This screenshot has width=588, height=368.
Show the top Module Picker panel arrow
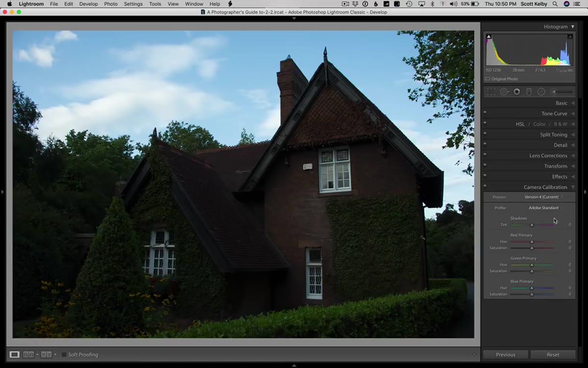coord(294,18)
